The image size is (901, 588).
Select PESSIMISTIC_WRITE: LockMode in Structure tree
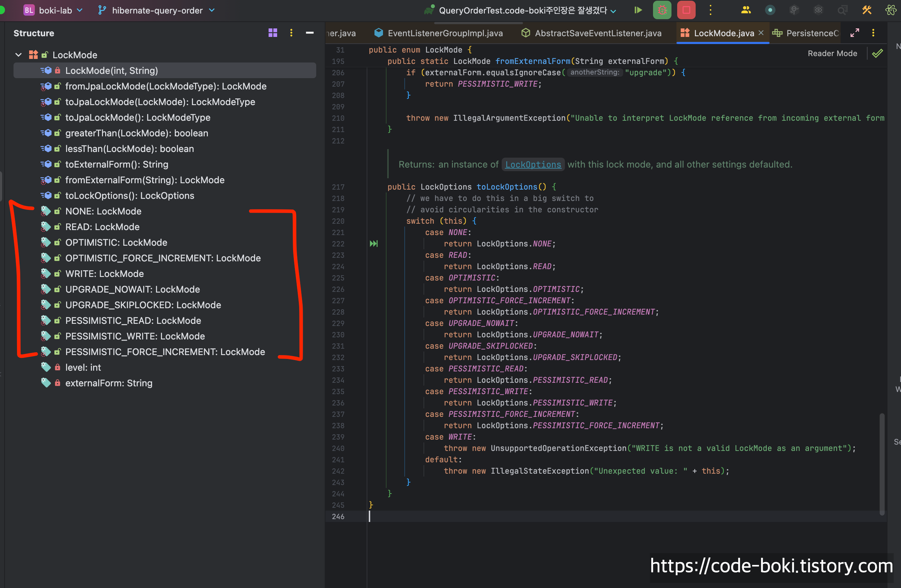coord(135,336)
